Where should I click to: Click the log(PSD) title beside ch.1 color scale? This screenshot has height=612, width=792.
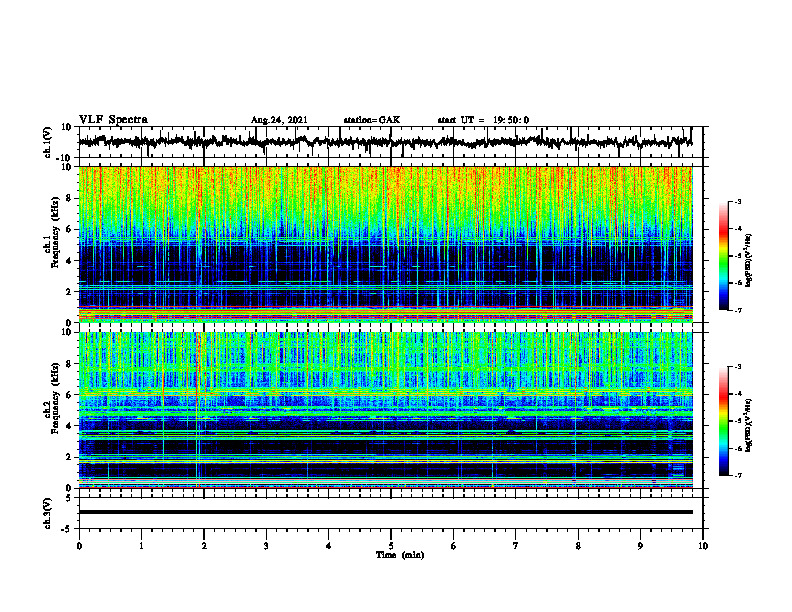(x=748, y=261)
